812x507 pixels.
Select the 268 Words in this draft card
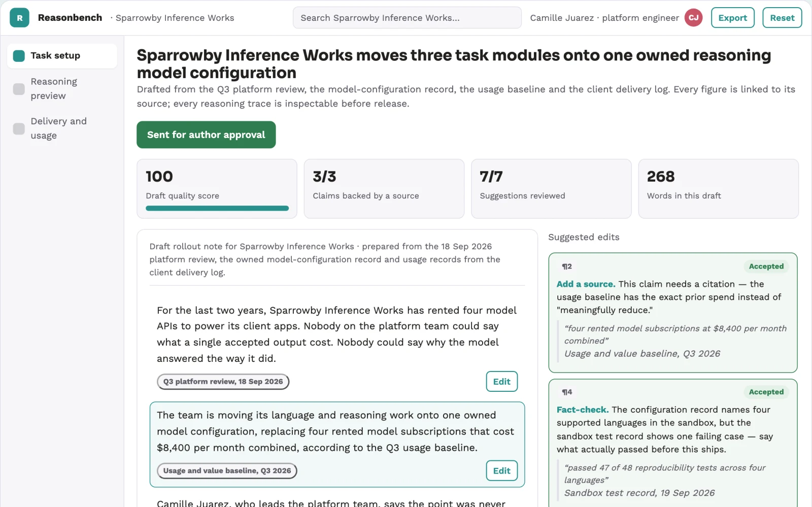(x=718, y=189)
